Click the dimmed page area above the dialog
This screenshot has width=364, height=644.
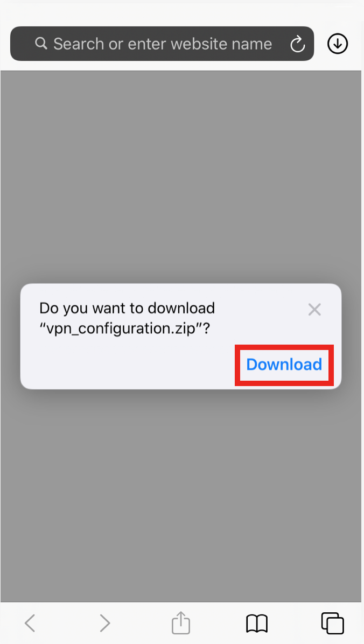tap(181, 177)
